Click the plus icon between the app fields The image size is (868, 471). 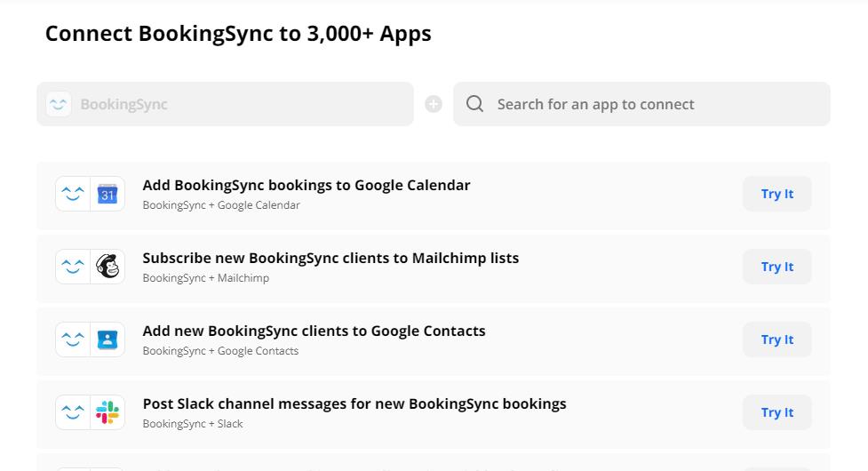pos(434,104)
